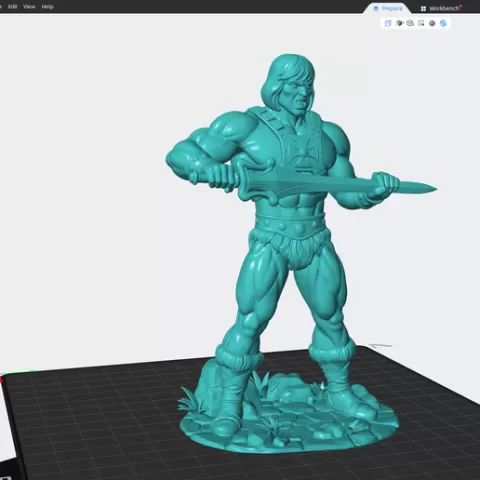Toggle the gray sphere shading icon

pos(432,23)
